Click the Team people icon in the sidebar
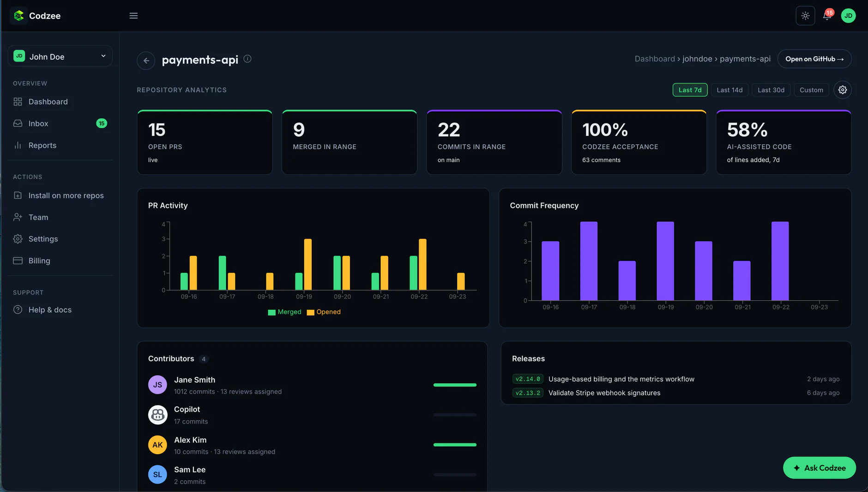Image resolution: width=868 pixels, height=492 pixels. (x=18, y=217)
